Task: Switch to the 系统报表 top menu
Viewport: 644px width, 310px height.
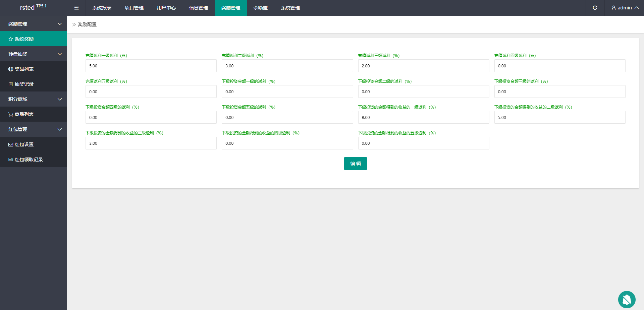Action: coord(102,8)
